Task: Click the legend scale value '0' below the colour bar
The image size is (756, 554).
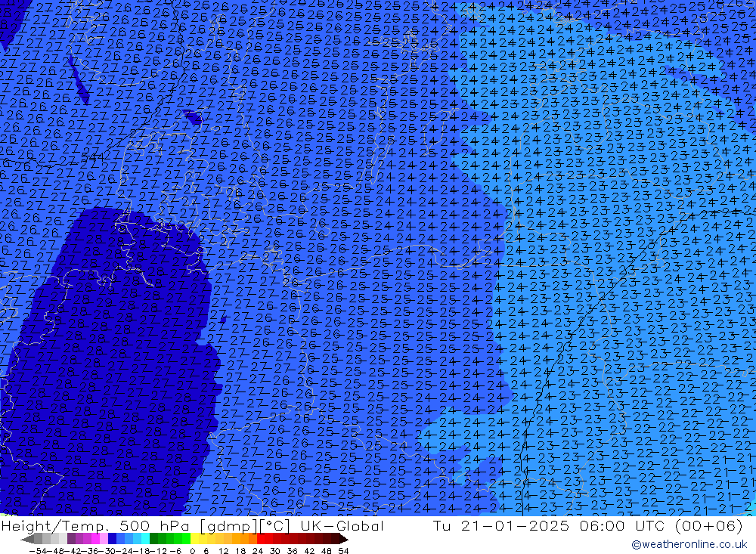Action: click(192, 551)
